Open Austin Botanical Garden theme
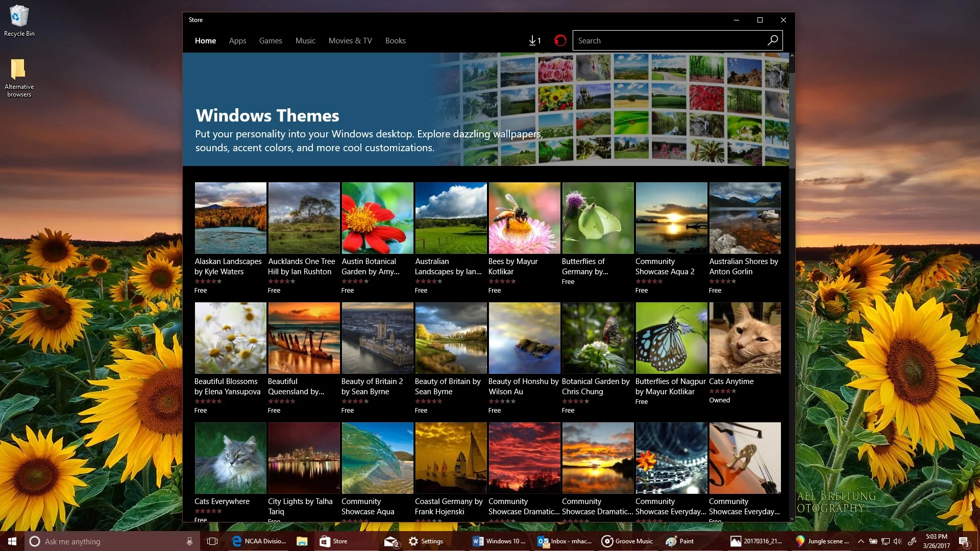980x551 pixels. coord(377,238)
